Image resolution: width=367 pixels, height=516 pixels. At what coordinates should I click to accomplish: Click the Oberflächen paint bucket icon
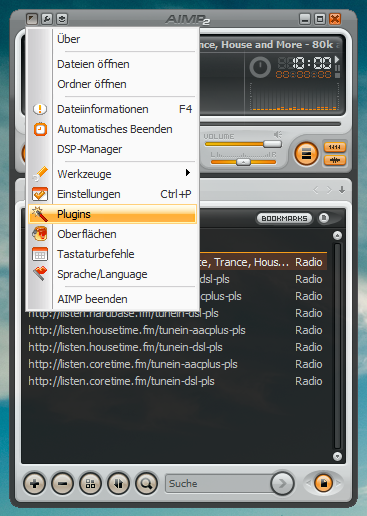click(40, 234)
